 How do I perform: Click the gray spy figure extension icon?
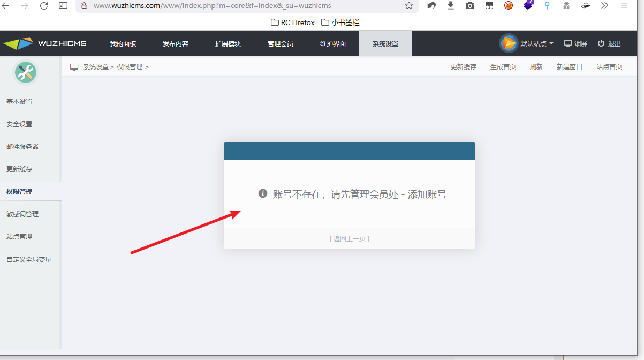[x=566, y=5]
